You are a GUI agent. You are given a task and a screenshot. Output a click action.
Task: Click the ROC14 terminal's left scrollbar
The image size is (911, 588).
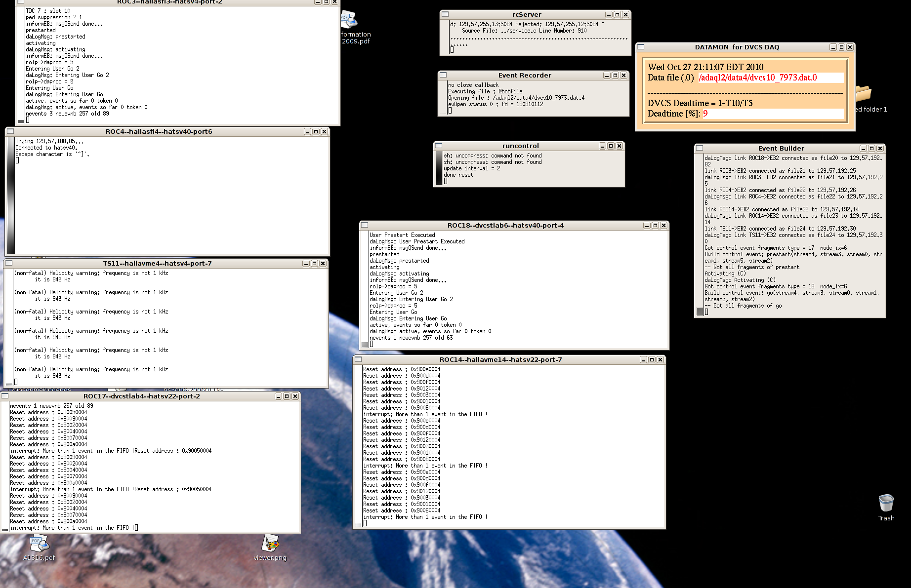[x=358, y=446]
